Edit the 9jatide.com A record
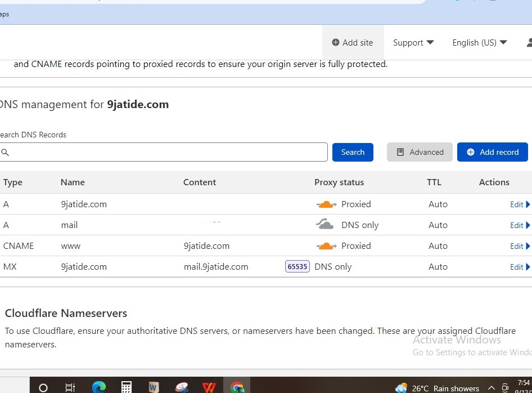This screenshot has height=393, width=532. 520,204
